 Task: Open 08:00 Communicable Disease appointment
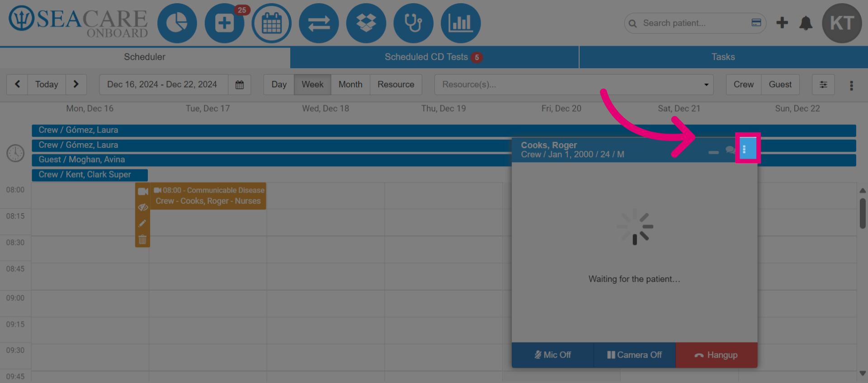pyautogui.click(x=208, y=196)
